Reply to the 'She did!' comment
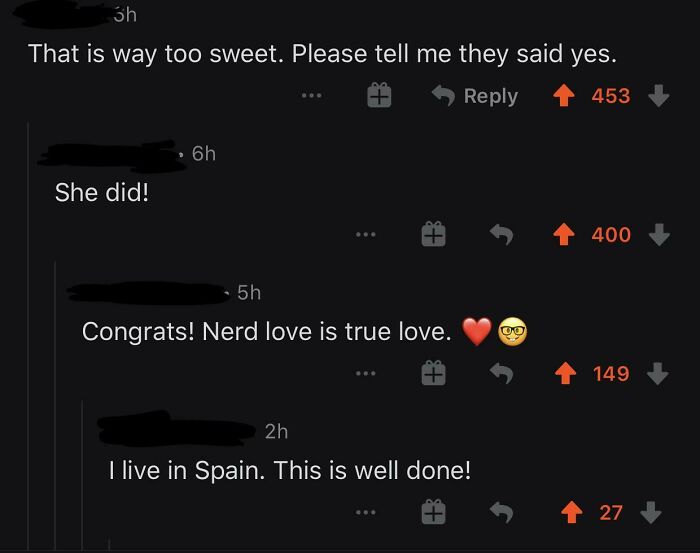The width and height of the screenshot is (700, 553). tap(500, 235)
